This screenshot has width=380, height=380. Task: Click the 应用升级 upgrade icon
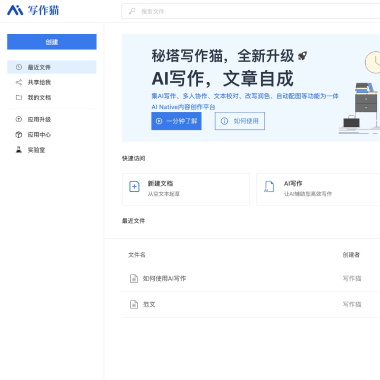(x=19, y=119)
